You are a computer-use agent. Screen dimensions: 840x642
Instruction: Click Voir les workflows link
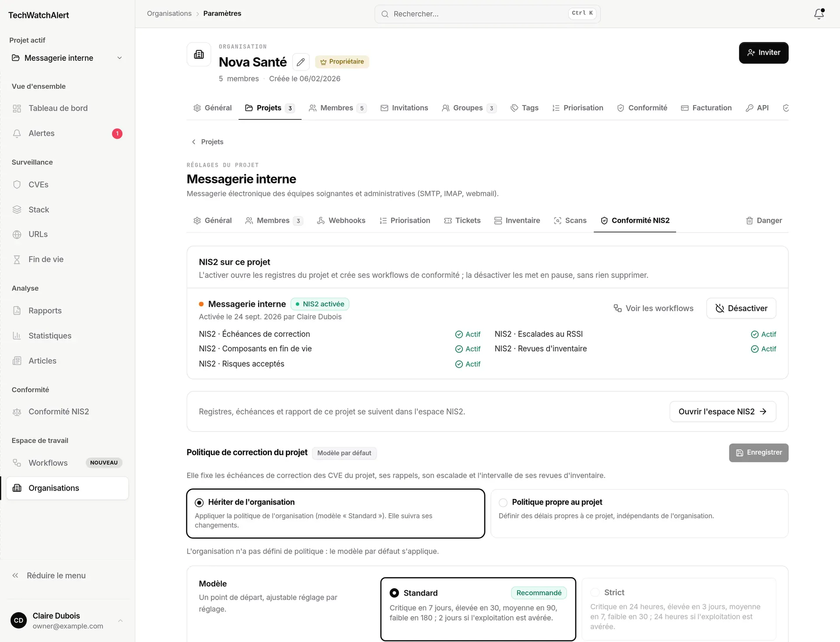(x=653, y=309)
